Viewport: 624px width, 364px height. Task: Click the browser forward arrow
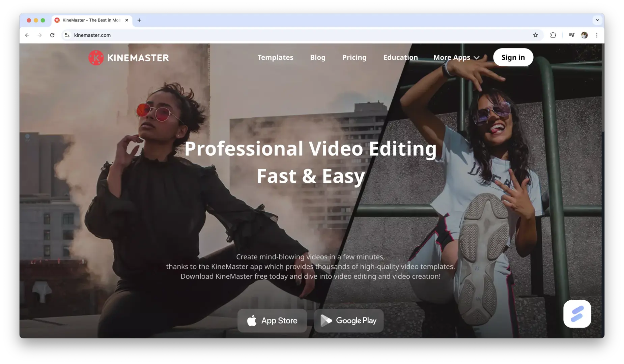point(40,35)
